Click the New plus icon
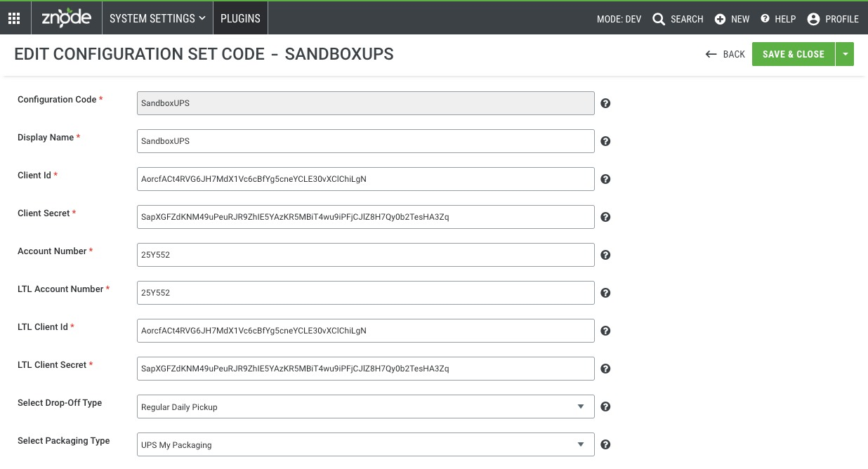The width and height of the screenshot is (868, 469). click(x=720, y=20)
